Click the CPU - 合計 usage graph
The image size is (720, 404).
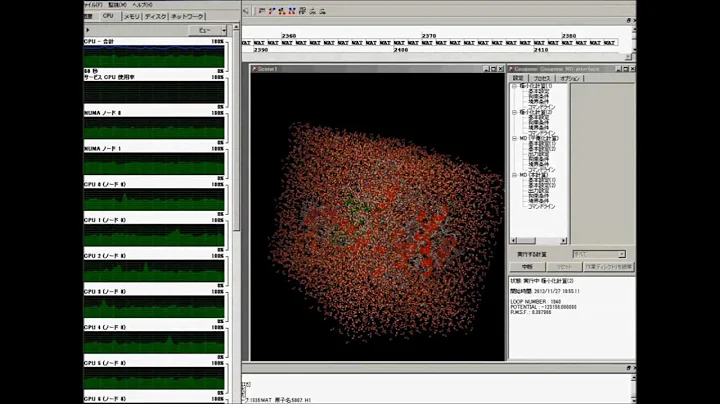(154, 56)
